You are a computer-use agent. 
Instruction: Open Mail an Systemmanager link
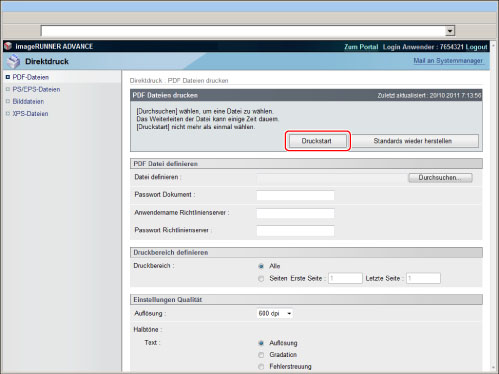[448, 61]
